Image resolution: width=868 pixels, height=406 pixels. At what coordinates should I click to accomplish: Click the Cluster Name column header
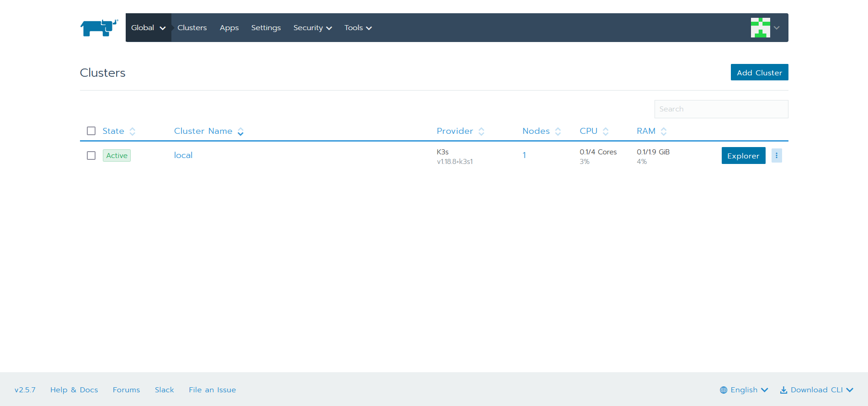203,131
